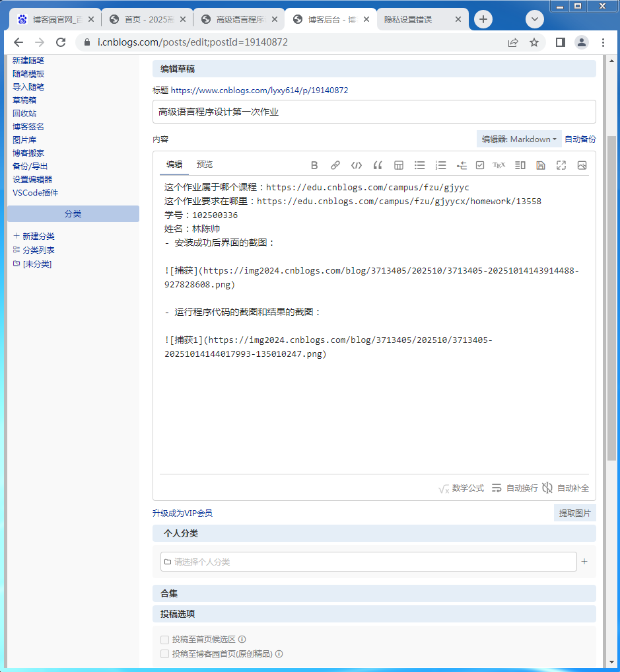Open VSCode插件 in sidebar
This screenshot has width=620, height=672.
35,193
